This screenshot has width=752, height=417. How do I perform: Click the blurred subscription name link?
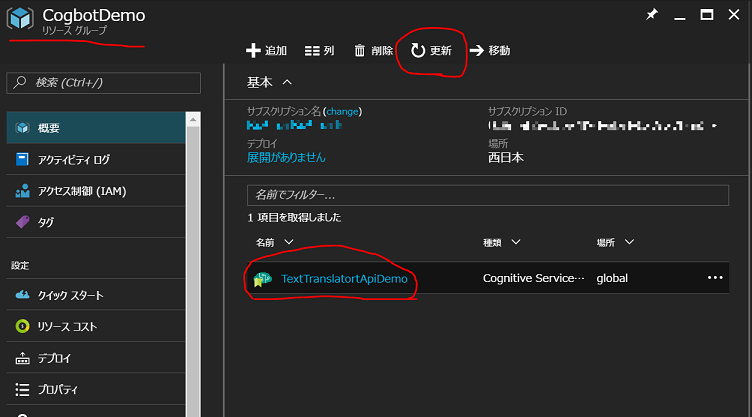(x=294, y=125)
